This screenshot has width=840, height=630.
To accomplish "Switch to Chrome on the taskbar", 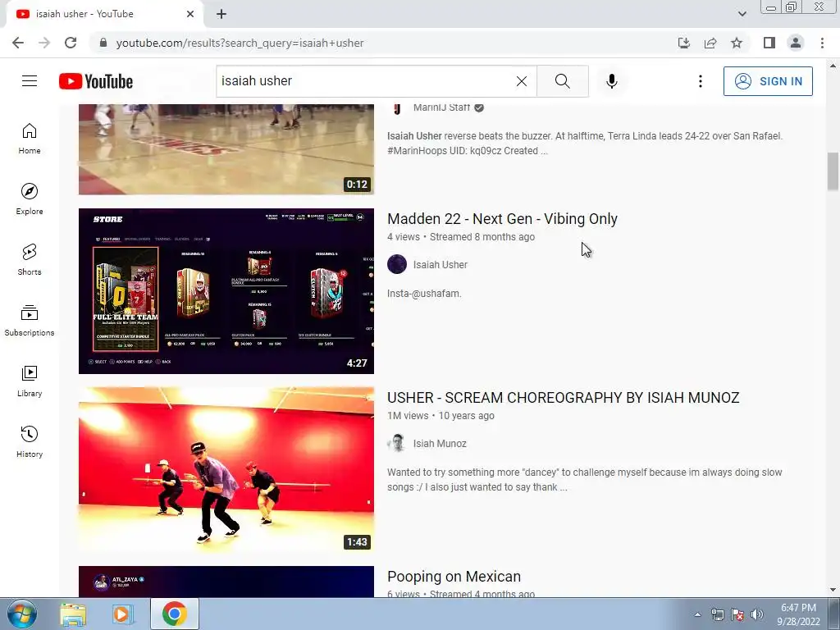I will [x=175, y=614].
